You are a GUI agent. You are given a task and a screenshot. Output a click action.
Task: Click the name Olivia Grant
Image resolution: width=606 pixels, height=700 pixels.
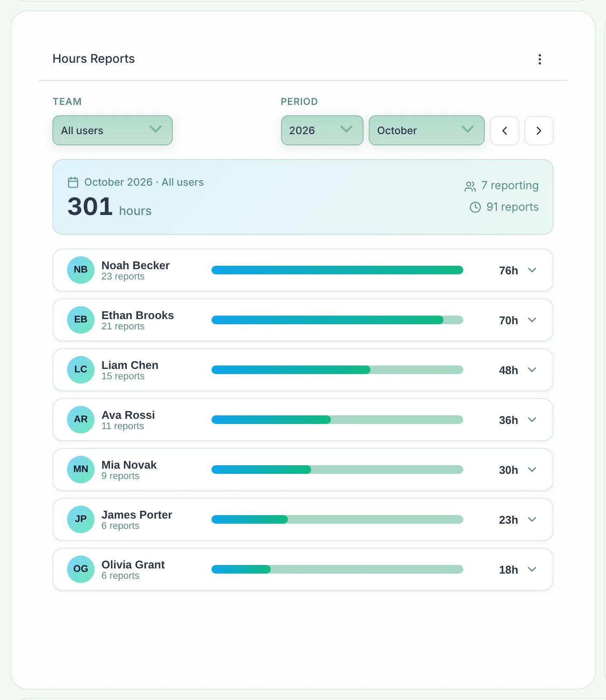point(133,565)
